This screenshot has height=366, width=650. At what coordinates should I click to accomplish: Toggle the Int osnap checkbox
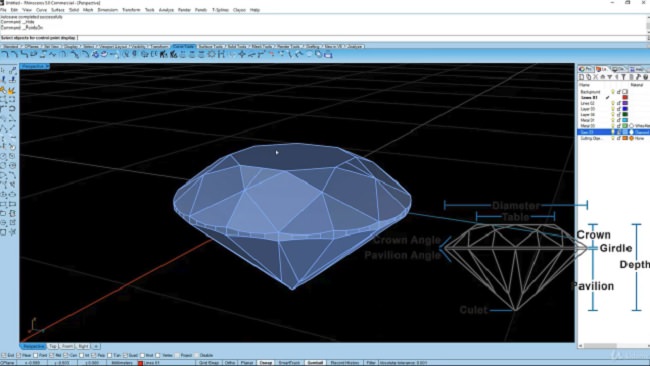(x=82, y=355)
